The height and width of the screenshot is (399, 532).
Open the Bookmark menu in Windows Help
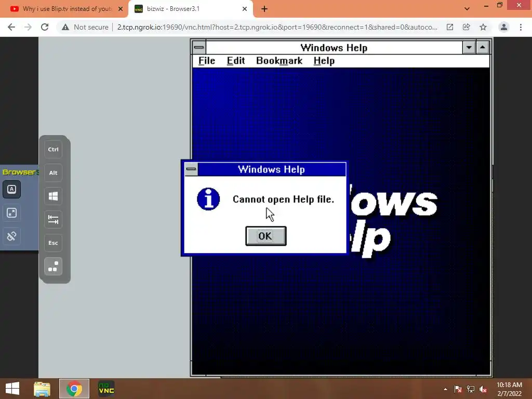pos(279,61)
